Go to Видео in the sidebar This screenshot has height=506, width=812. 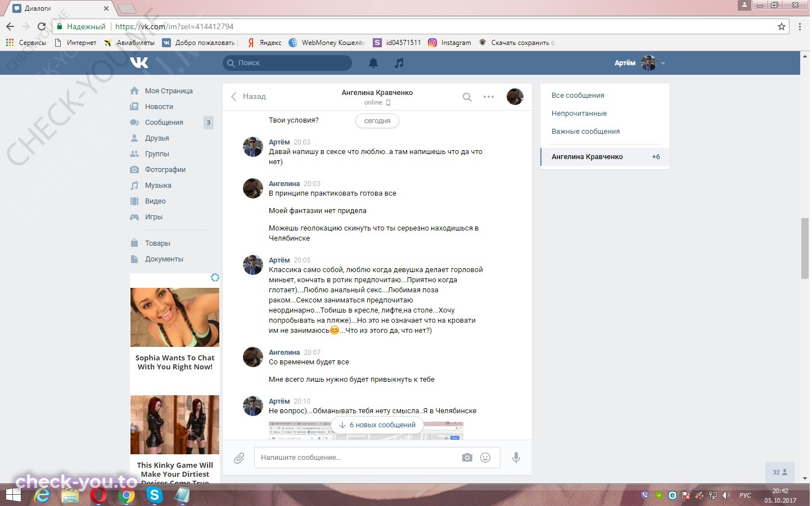click(155, 201)
